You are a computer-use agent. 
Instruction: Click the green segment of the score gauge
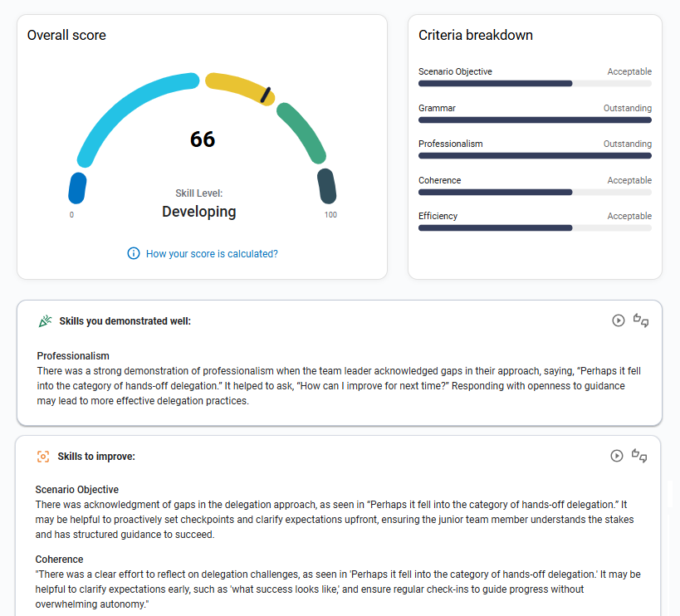(301, 133)
